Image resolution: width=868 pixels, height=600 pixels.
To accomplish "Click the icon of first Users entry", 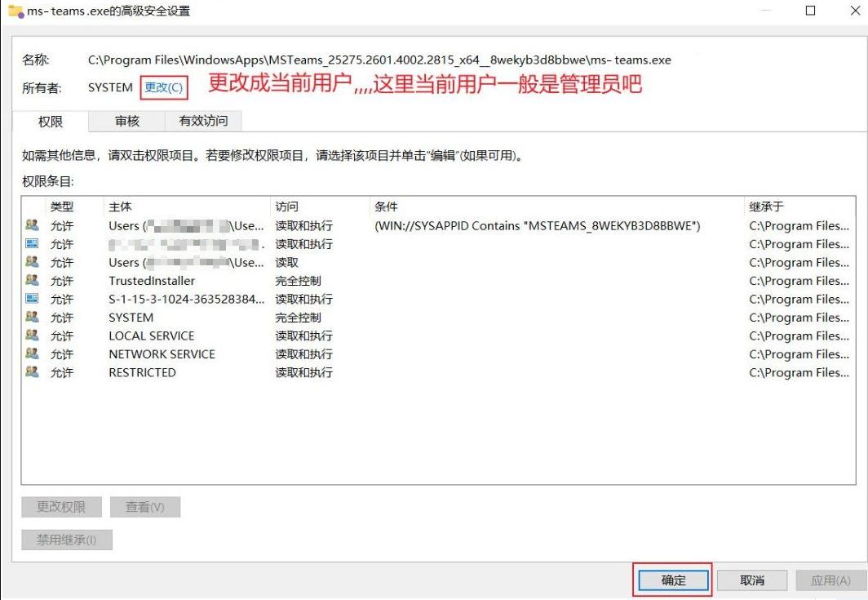I will click(x=32, y=226).
